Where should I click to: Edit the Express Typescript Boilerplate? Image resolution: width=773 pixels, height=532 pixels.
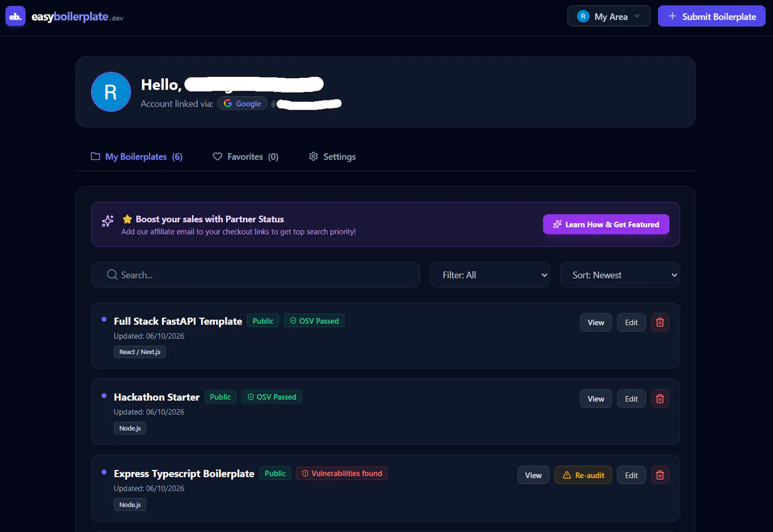click(x=631, y=475)
